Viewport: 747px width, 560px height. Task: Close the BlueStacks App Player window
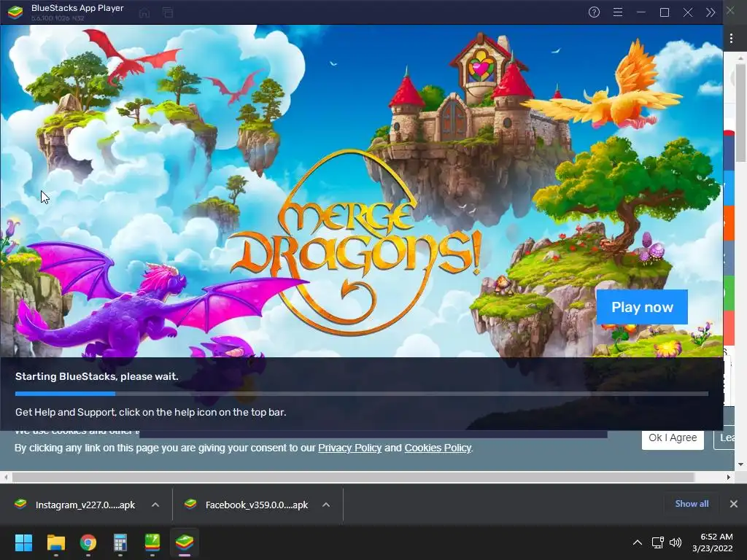[x=687, y=12]
